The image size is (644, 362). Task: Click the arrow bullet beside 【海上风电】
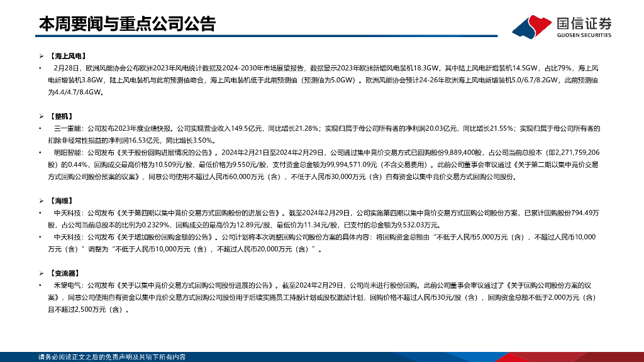(x=41, y=56)
